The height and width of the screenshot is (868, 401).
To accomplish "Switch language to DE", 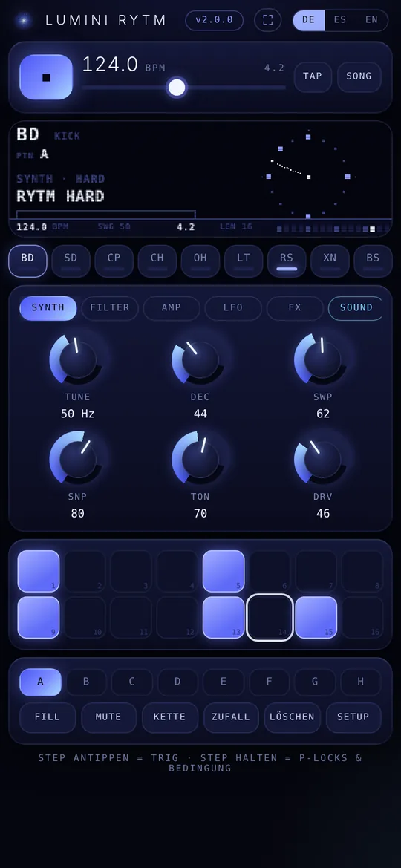I will pyautogui.click(x=308, y=21).
